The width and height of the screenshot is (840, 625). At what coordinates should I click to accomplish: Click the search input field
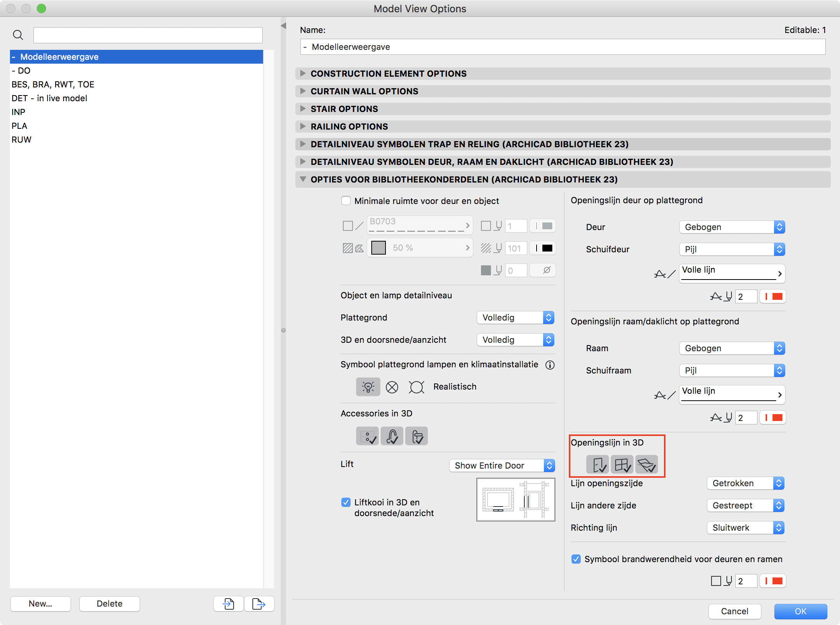[x=148, y=35]
